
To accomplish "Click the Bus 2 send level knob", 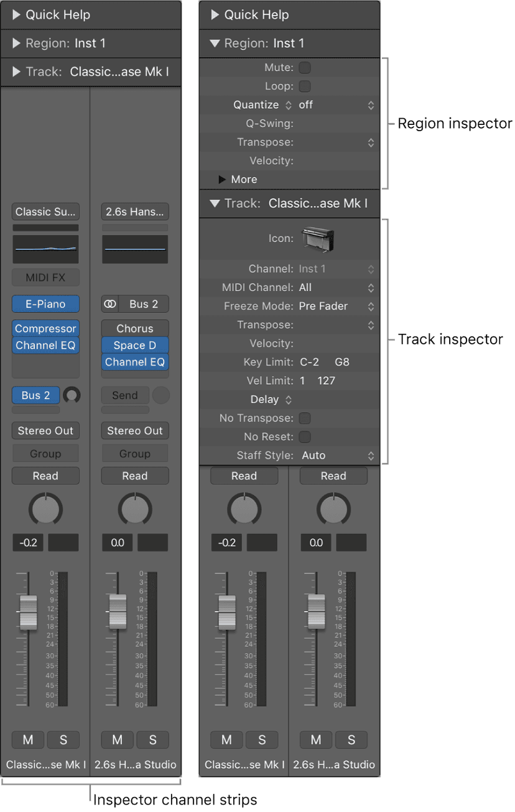I will coord(72,395).
